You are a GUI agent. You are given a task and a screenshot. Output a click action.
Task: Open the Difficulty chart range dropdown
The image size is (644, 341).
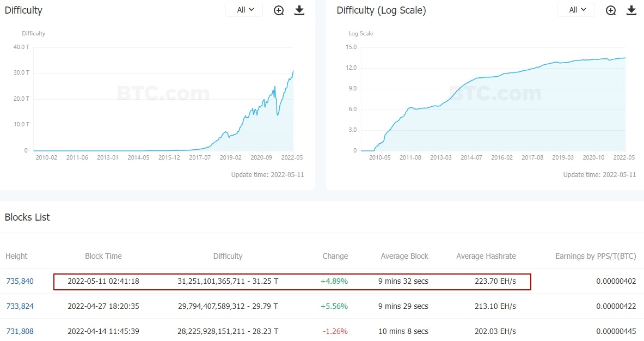pyautogui.click(x=244, y=10)
